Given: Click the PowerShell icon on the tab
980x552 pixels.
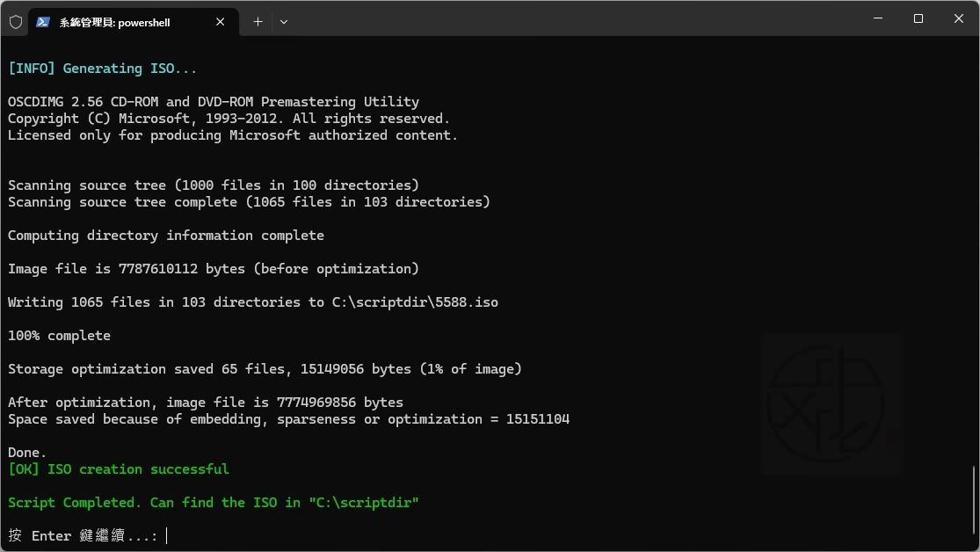Looking at the screenshot, I should coord(42,21).
